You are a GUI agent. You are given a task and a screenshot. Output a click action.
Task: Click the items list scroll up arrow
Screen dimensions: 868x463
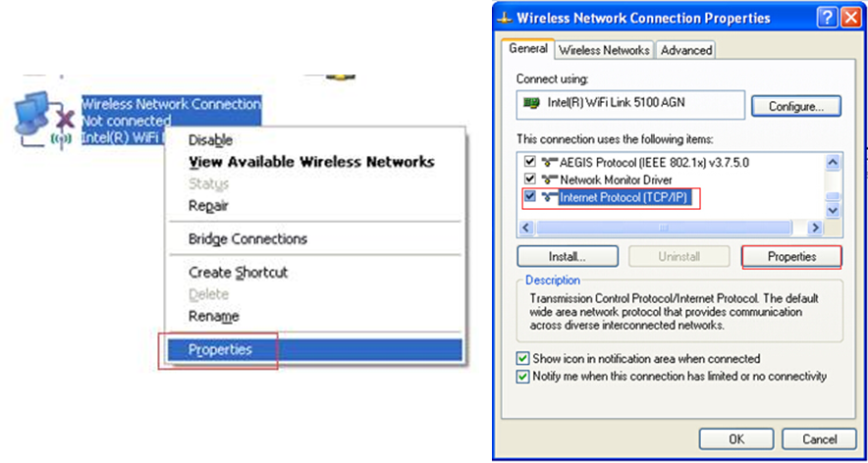pyautogui.click(x=833, y=163)
